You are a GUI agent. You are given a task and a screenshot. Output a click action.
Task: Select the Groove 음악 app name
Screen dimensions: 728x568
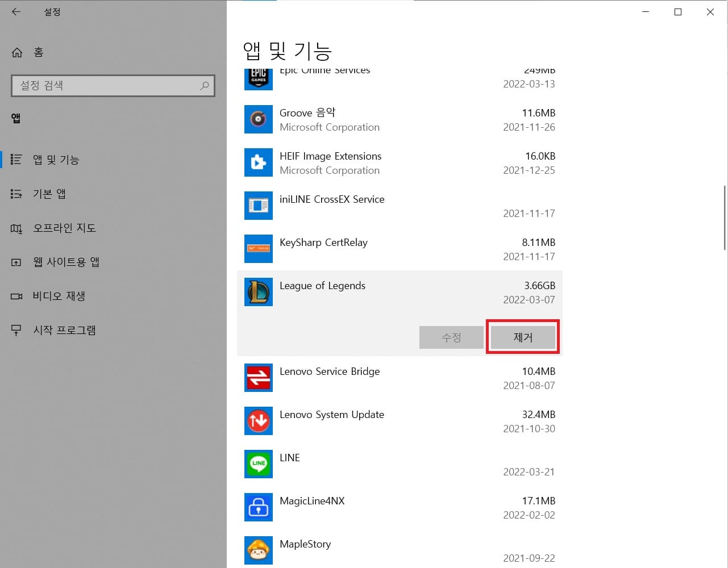click(x=307, y=112)
